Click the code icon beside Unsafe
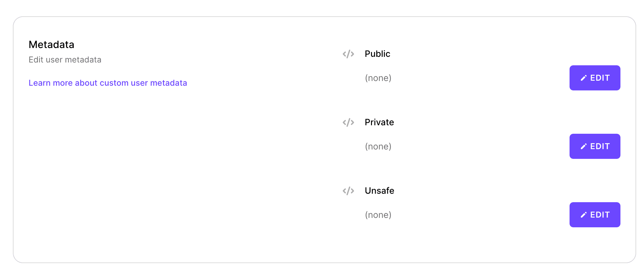This screenshot has width=644, height=270. pos(348,191)
